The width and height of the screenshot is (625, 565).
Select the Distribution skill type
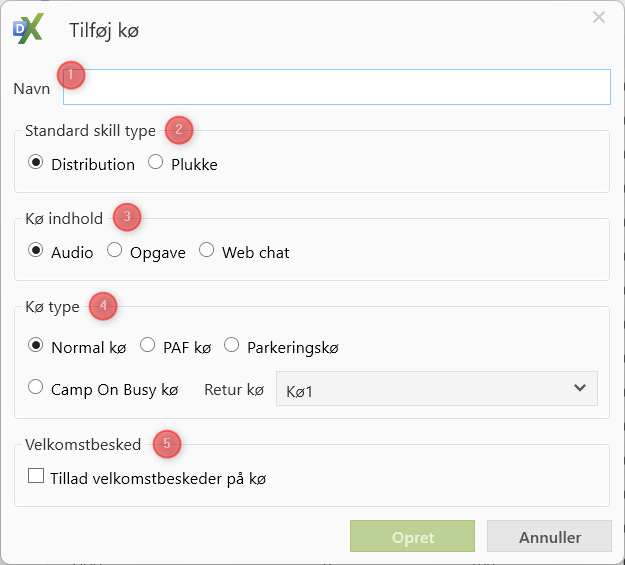[x=36, y=163]
